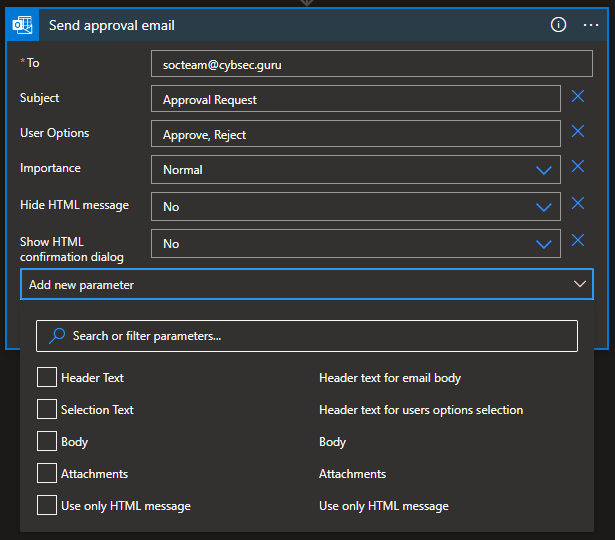615x540 pixels.
Task: Open the ellipsis more options menu
Action: point(591,25)
